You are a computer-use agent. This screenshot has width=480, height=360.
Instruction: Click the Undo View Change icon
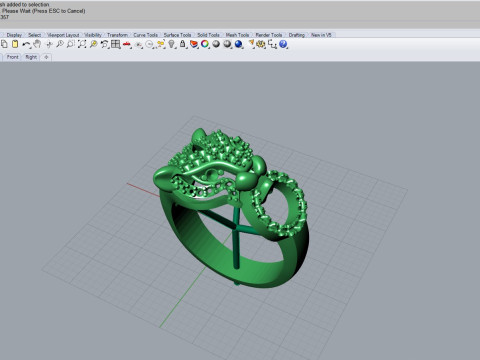pyautogui.click(x=105, y=44)
